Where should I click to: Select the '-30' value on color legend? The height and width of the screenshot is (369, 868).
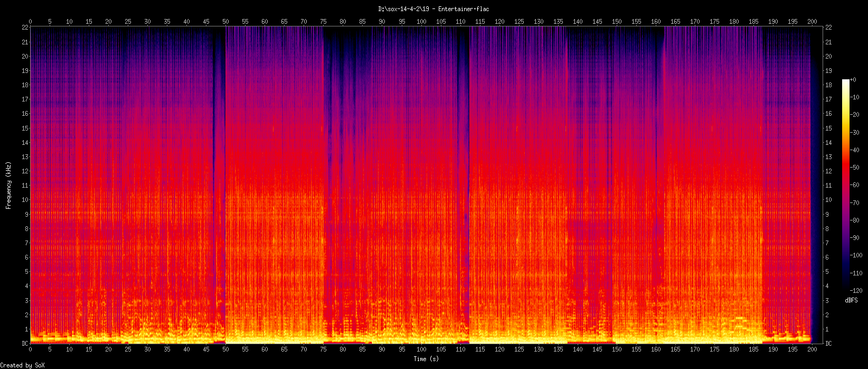tap(855, 132)
